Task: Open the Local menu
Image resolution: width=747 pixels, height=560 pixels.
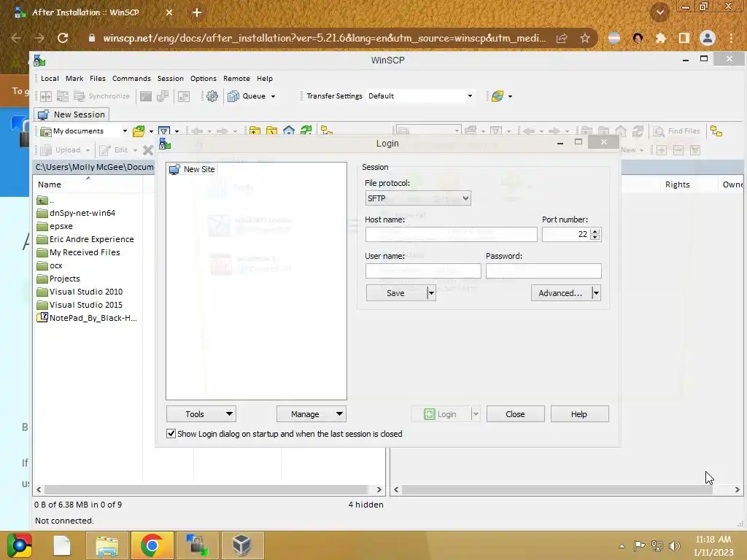Action: (50, 79)
